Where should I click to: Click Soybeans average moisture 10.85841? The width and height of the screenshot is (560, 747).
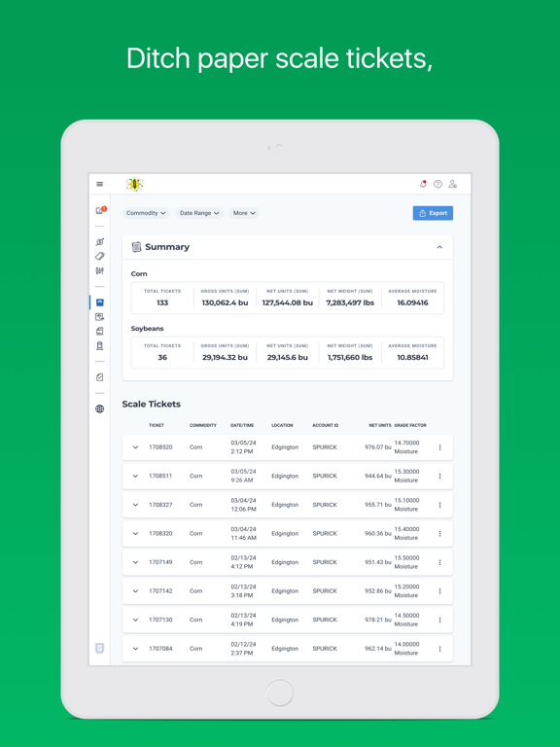pos(412,357)
